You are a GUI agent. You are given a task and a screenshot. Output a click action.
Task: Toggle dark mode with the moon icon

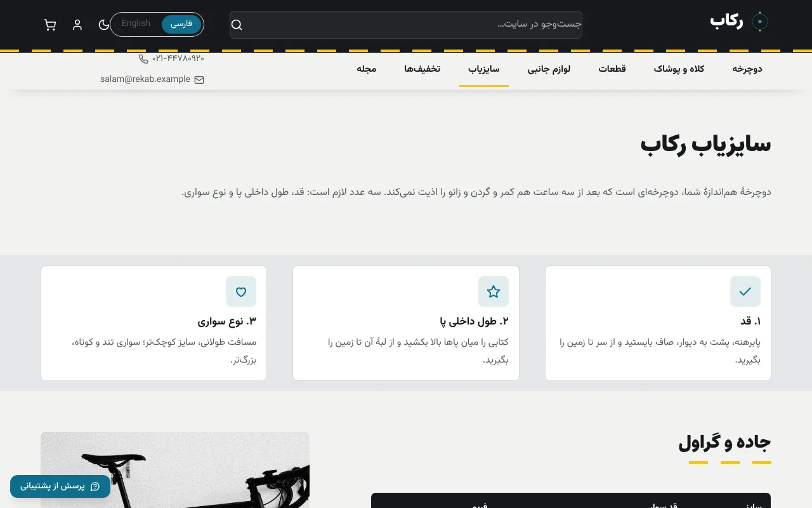click(104, 25)
